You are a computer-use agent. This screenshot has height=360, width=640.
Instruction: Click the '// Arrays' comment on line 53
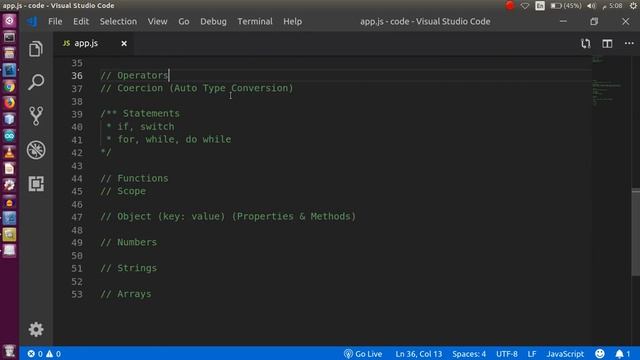(126, 294)
